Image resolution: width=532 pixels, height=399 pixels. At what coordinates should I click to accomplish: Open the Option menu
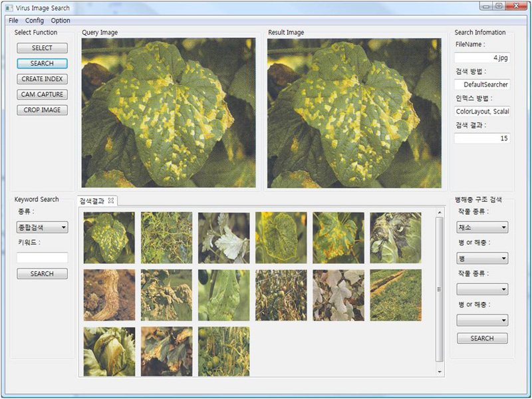(x=59, y=21)
